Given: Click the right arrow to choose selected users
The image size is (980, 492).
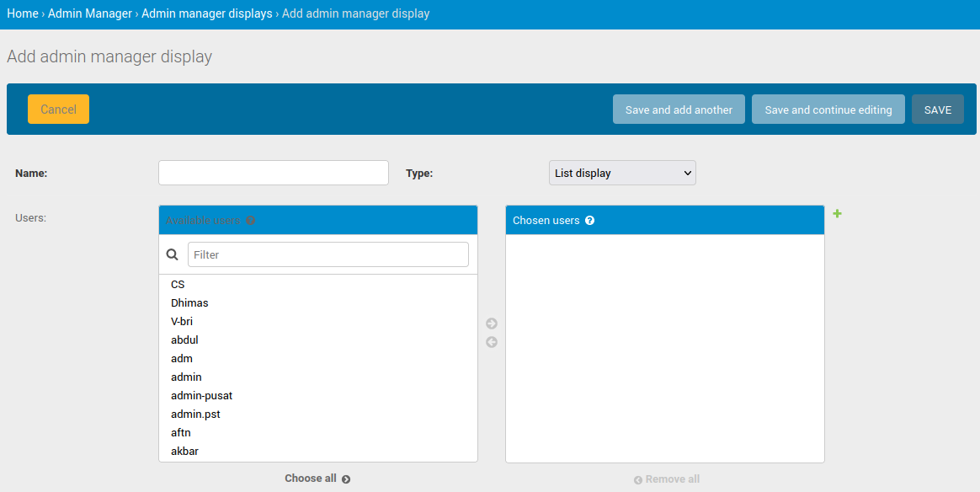Looking at the screenshot, I should point(491,323).
